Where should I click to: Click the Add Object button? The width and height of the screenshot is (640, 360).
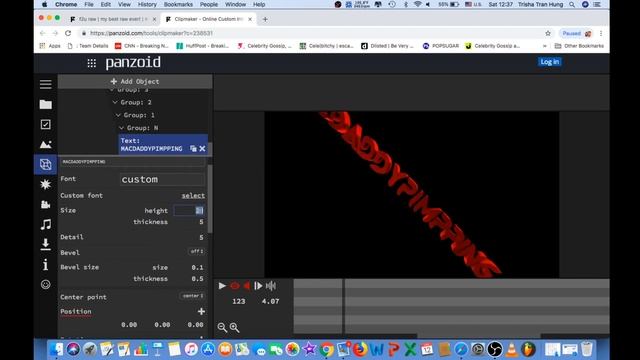click(x=135, y=81)
